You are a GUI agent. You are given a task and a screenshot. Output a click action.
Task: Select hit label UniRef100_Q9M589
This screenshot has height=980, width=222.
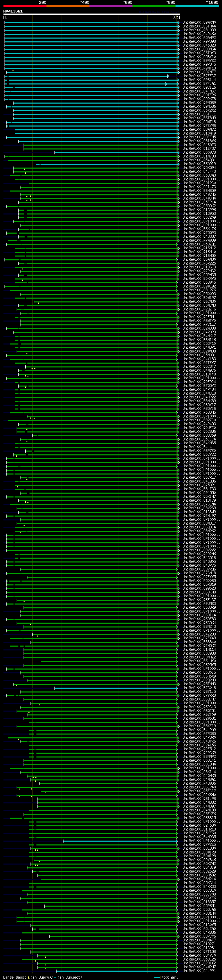[199, 103]
